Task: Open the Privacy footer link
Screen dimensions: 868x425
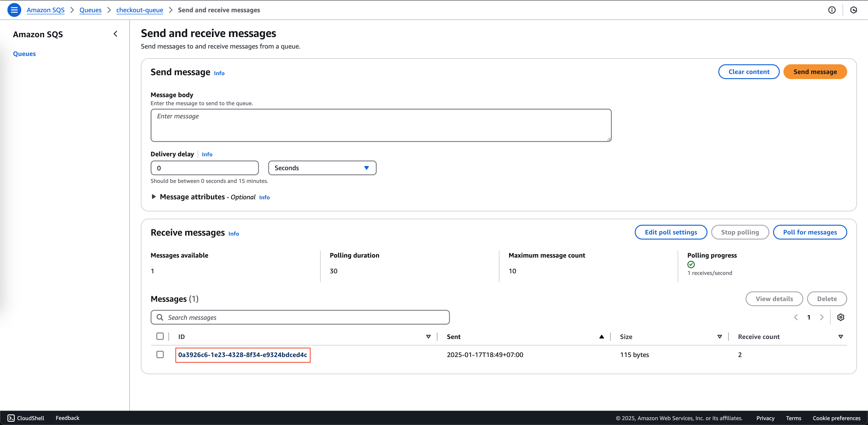Action: (765, 418)
